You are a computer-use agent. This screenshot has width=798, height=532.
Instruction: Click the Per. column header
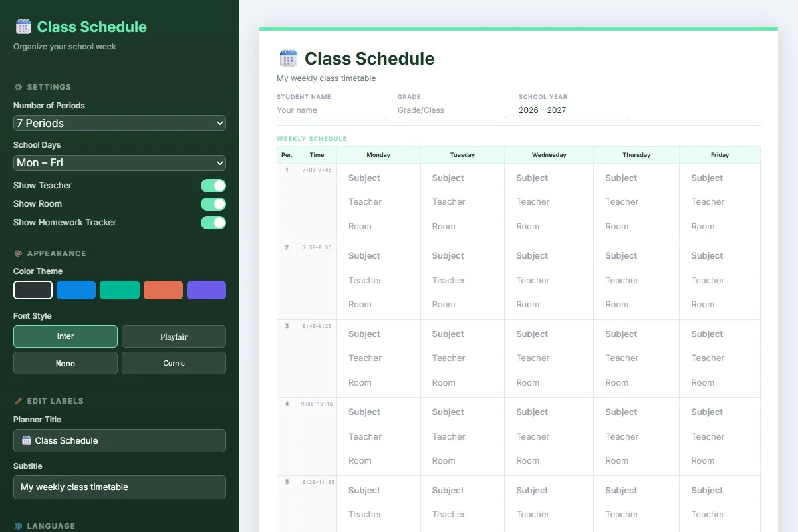(x=287, y=155)
